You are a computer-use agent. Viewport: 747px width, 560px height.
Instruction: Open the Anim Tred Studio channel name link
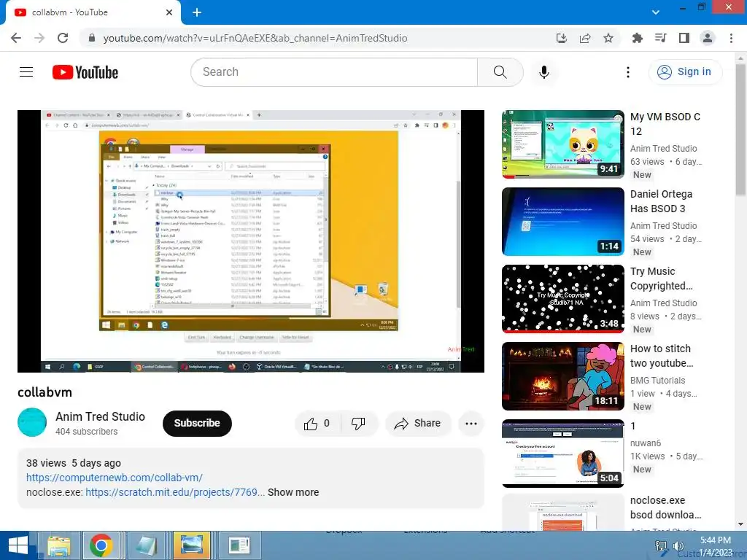(100, 416)
